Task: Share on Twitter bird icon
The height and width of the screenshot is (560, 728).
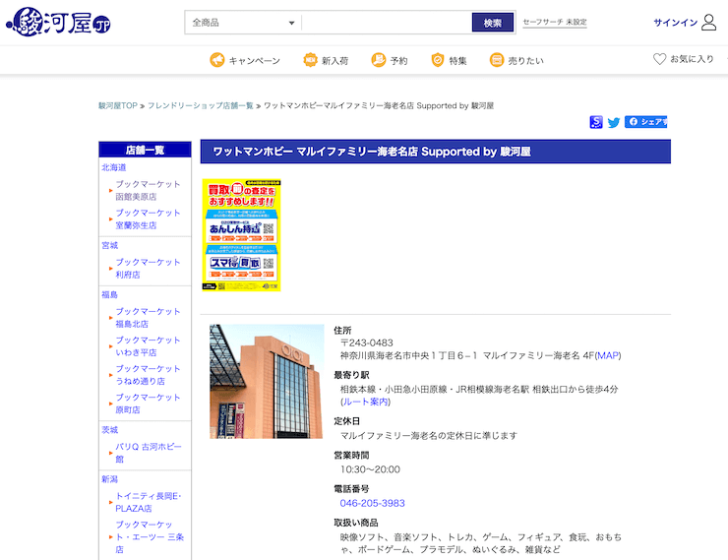Action: (x=614, y=123)
